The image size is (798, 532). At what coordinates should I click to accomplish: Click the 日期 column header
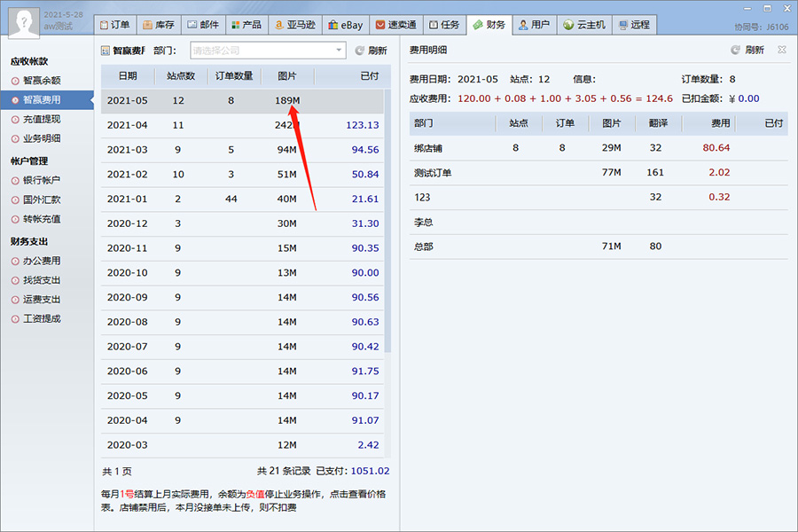128,76
